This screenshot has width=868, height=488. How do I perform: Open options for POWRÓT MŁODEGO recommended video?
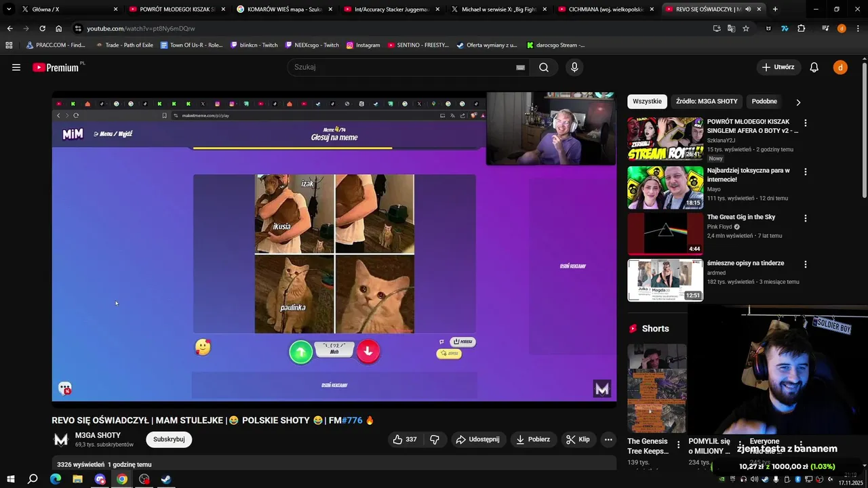(x=806, y=123)
